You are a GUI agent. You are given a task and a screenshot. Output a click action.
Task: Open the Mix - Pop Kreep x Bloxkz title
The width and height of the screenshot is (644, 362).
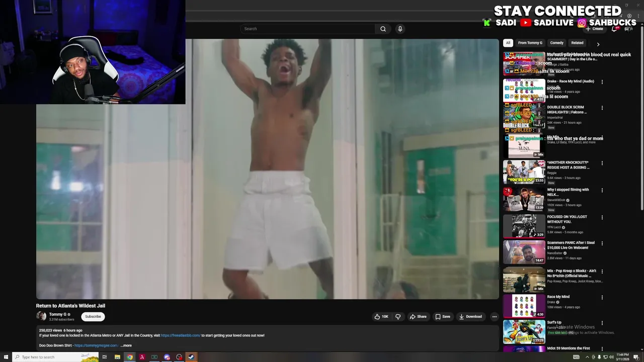point(572,273)
